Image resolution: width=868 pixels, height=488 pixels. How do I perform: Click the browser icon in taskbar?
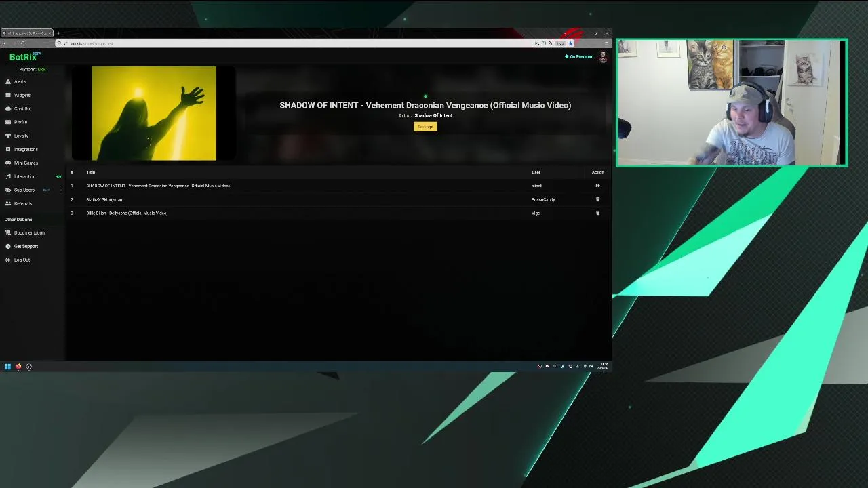point(18,367)
